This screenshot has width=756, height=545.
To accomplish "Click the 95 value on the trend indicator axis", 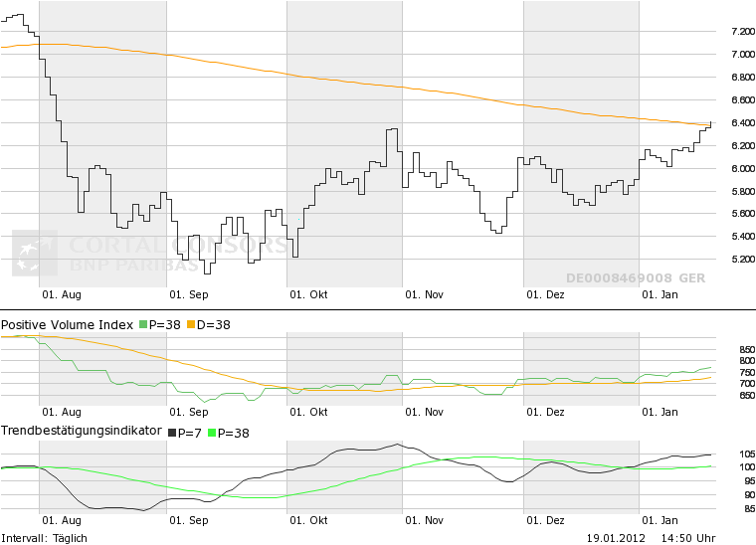I will pos(749,481).
